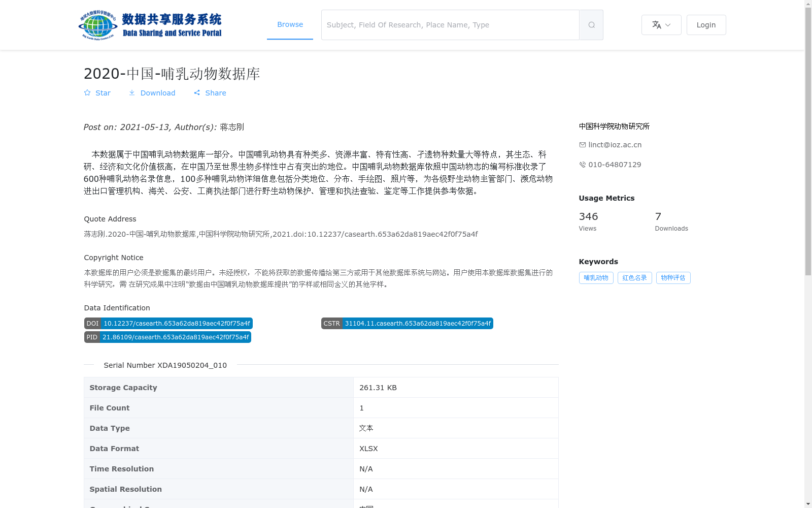This screenshot has width=812, height=508.
Task: Click the Data Type value 文本
Action: [366, 428]
